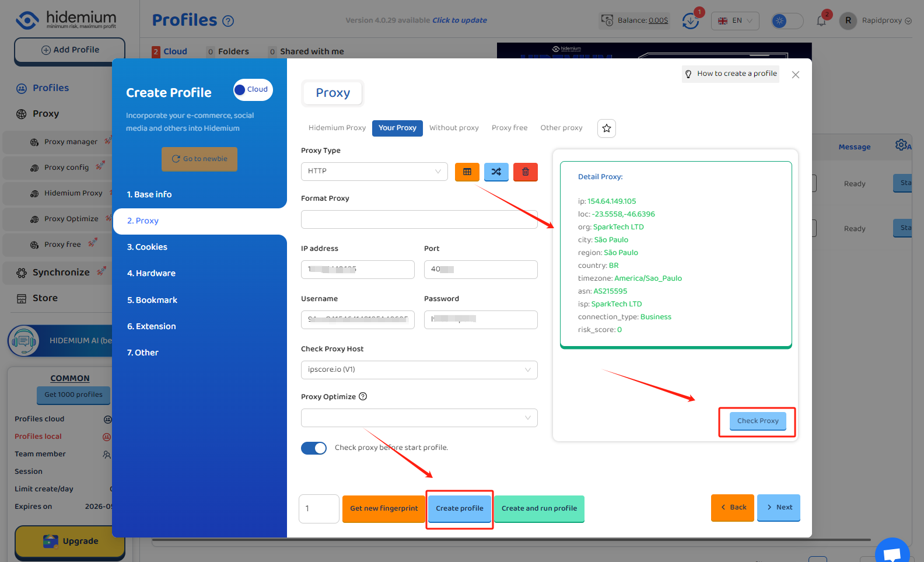924x562 pixels.
Task: Click the Hidemium logo
Action: [x=66, y=20]
